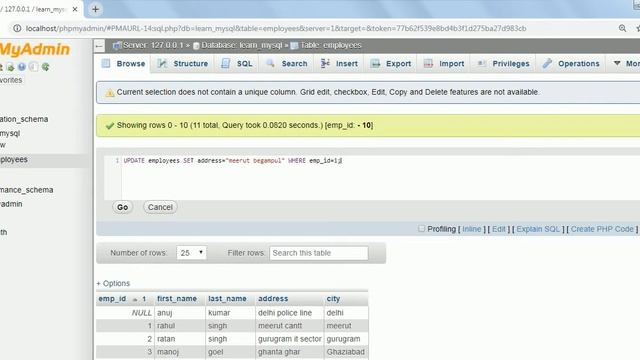Click the 'Ghaziabad' city cell
This screenshot has height=360, width=640.
pos(345,352)
